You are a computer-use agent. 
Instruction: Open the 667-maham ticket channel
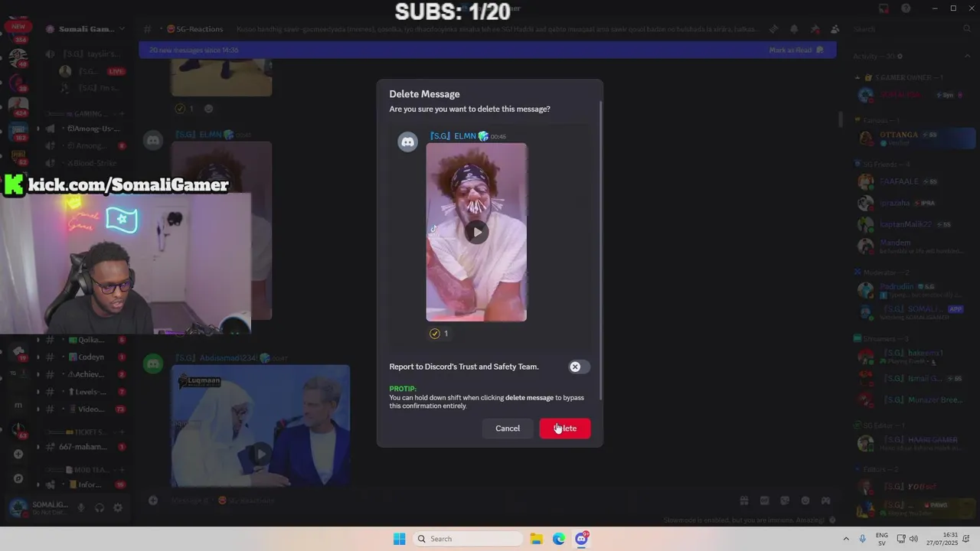(x=86, y=447)
